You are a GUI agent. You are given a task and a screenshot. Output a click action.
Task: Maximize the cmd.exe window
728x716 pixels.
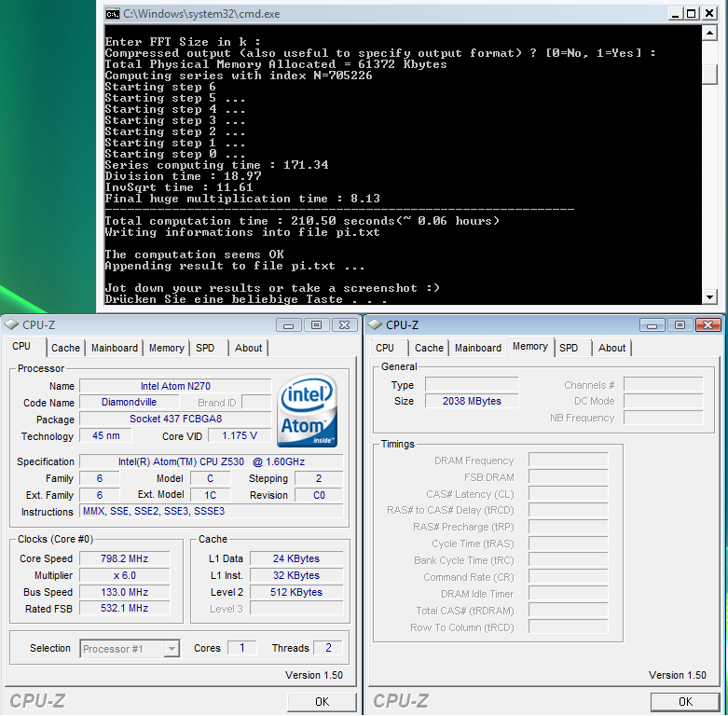(x=692, y=14)
